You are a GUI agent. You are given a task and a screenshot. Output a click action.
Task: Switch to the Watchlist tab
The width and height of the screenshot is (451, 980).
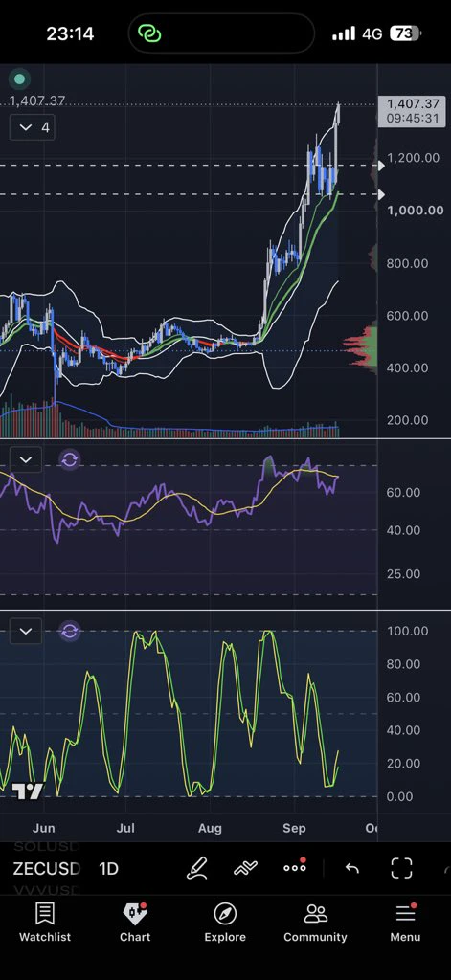pos(45,923)
